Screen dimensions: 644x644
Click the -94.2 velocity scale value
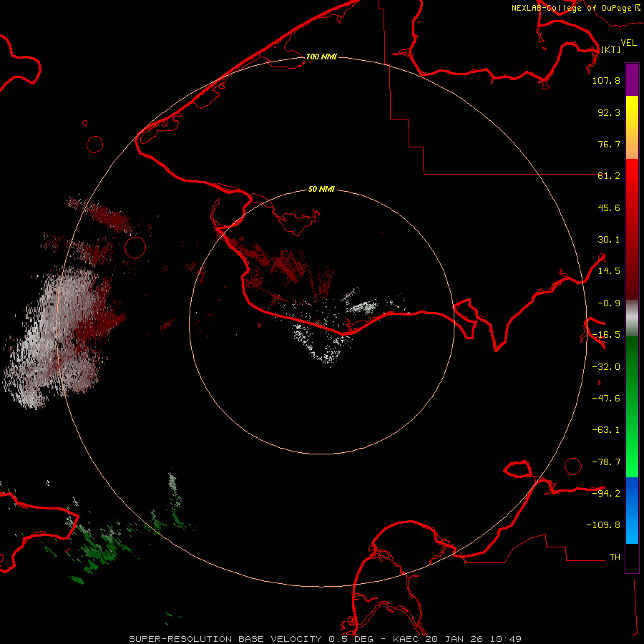606,493
